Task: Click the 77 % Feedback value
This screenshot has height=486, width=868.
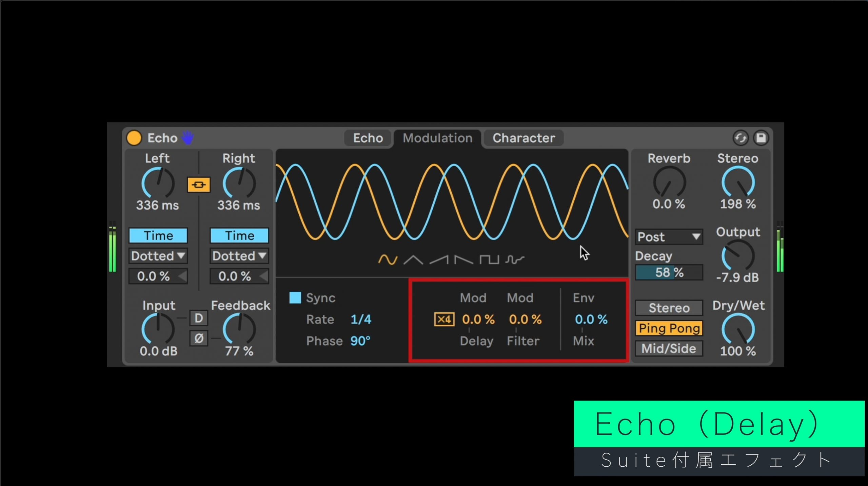Action: pos(239,351)
